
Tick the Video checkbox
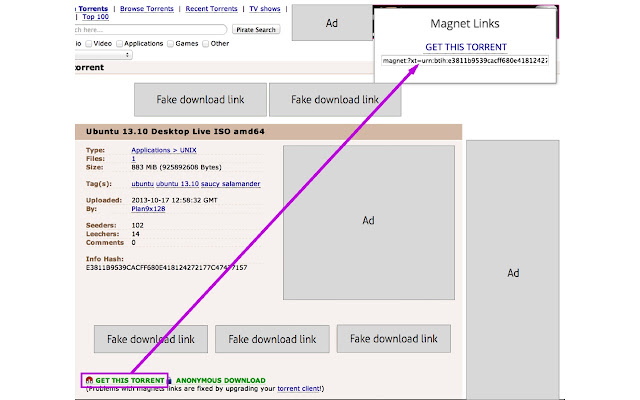(x=89, y=44)
